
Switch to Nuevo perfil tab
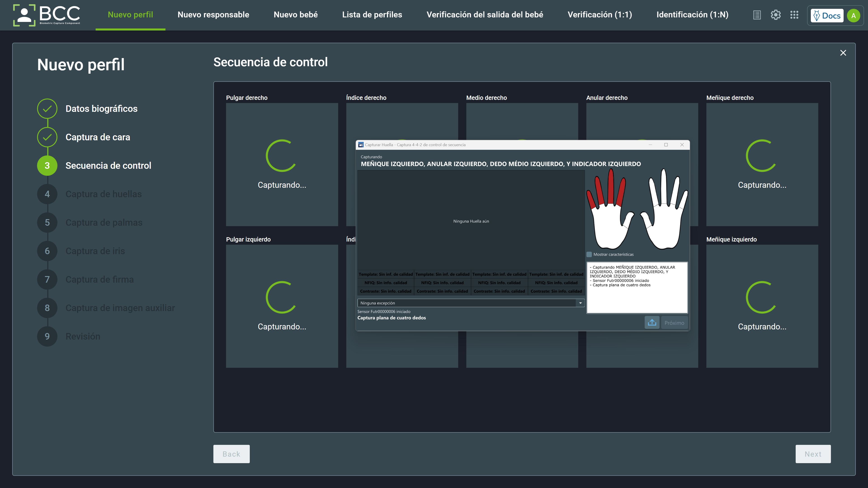(x=130, y=15)
